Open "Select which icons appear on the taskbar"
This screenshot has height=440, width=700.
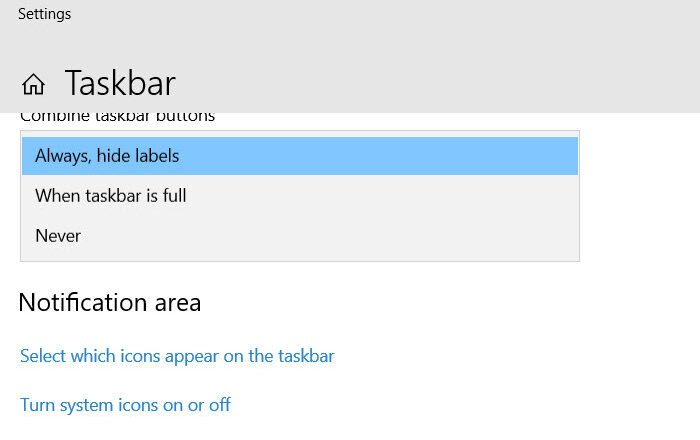[x=177, y=356]
